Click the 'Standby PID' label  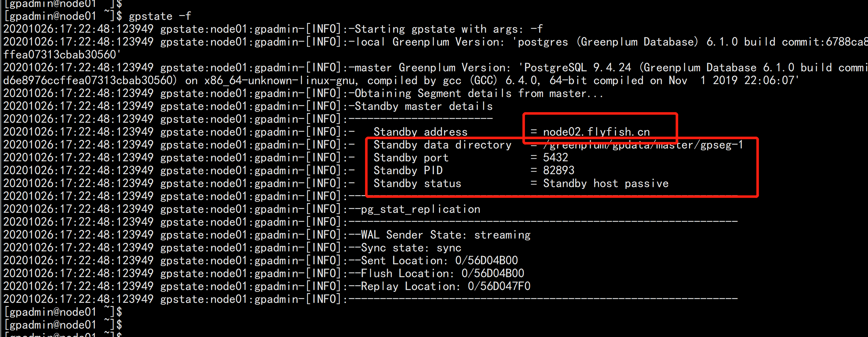click(x=408, y=170)
